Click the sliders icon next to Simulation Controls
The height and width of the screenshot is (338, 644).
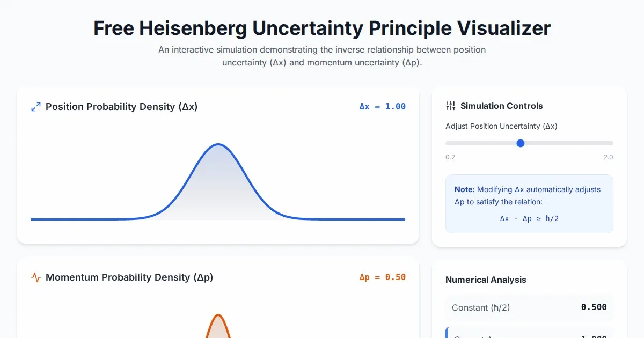pos(451,106)
